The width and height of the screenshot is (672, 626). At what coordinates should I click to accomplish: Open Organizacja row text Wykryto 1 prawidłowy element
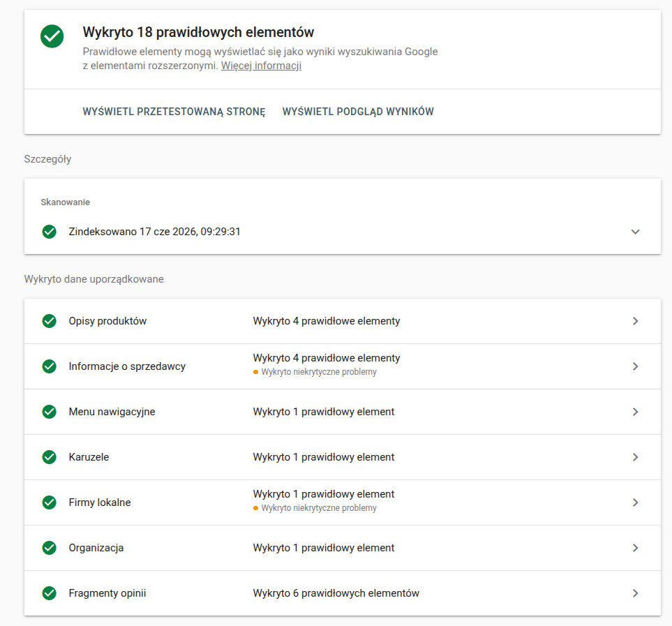tap(324, 548)
